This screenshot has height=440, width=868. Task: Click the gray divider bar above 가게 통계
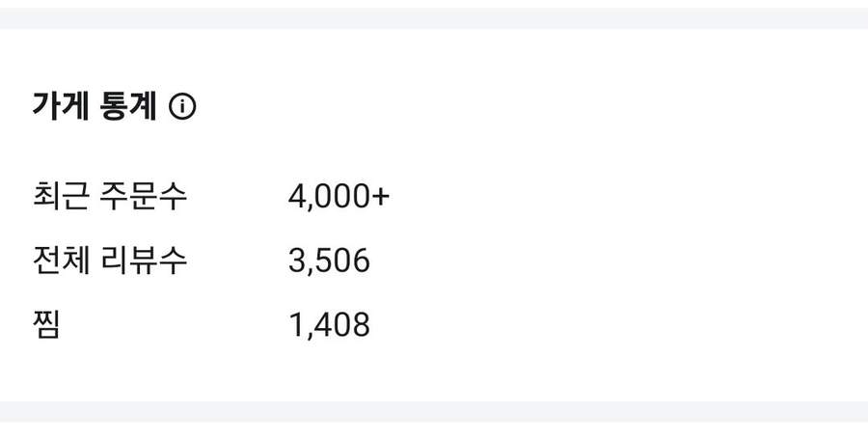point(434,18)
